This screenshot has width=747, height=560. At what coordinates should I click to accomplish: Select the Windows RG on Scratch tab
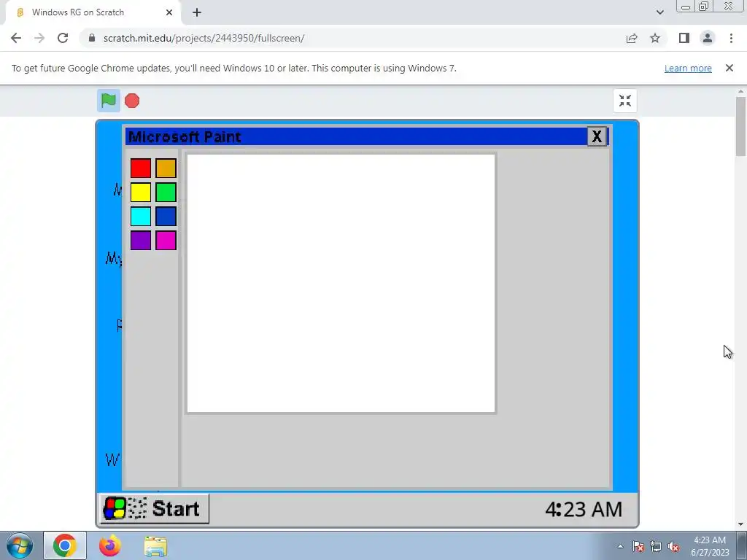point(93,12)
